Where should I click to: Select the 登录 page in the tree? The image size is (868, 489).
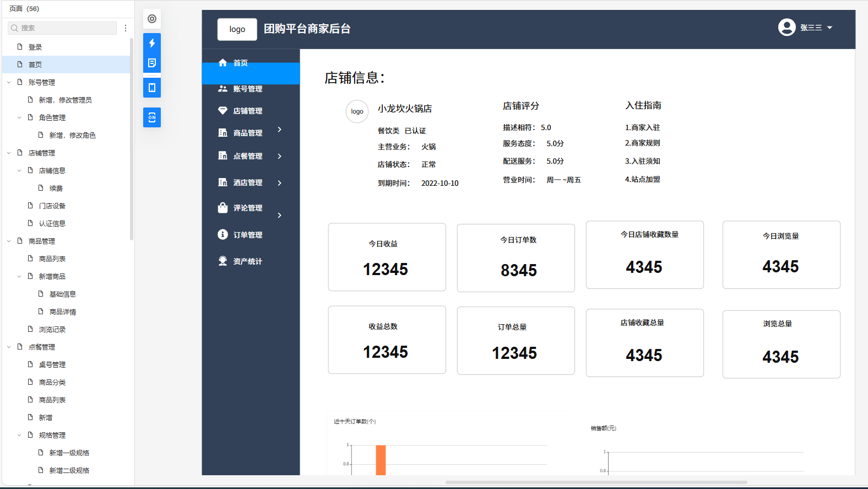pos(35,47)
